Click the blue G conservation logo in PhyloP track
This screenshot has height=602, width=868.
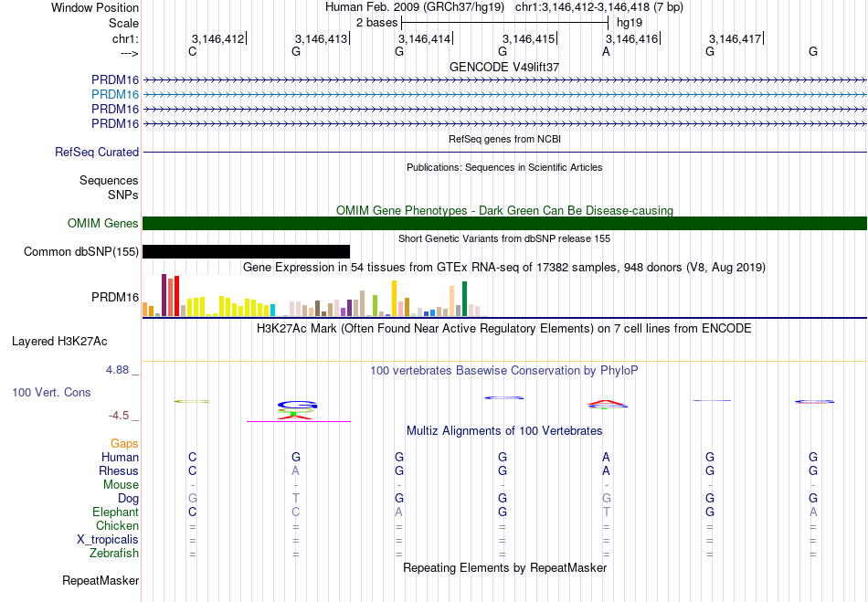[x=297, y=405]
